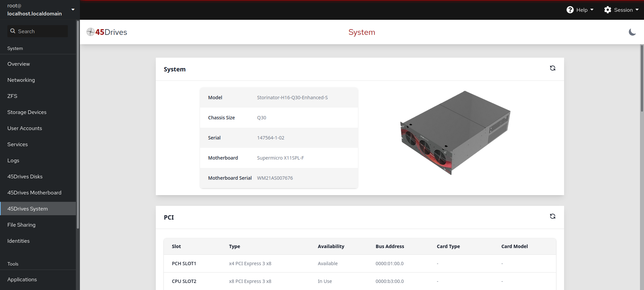Select 45Drives System in sidebar
644x290 pixels.
[38, 209]
